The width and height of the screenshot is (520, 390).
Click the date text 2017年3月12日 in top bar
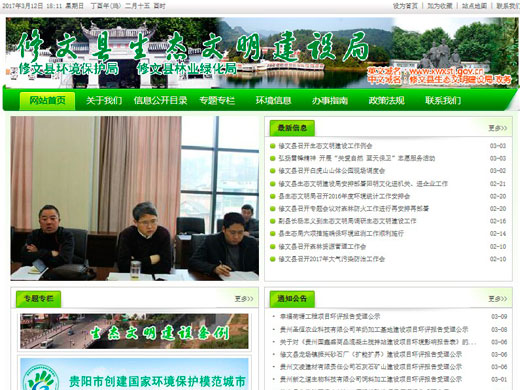pos(23,6)
